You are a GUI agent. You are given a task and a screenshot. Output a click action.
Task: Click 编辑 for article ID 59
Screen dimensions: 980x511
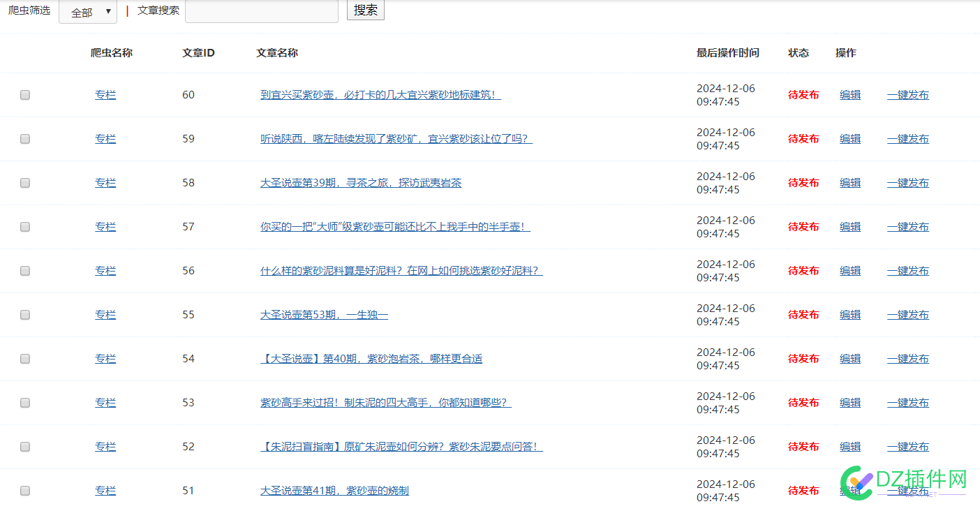point(850,139)
